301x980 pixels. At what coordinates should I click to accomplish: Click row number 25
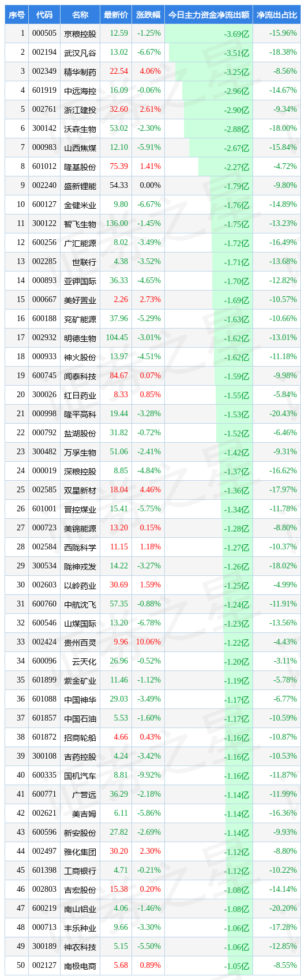tap(21, 490)
